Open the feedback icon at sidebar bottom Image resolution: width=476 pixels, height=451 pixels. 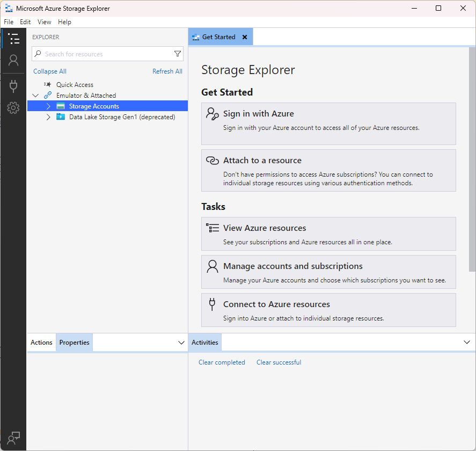click(13, 438)
